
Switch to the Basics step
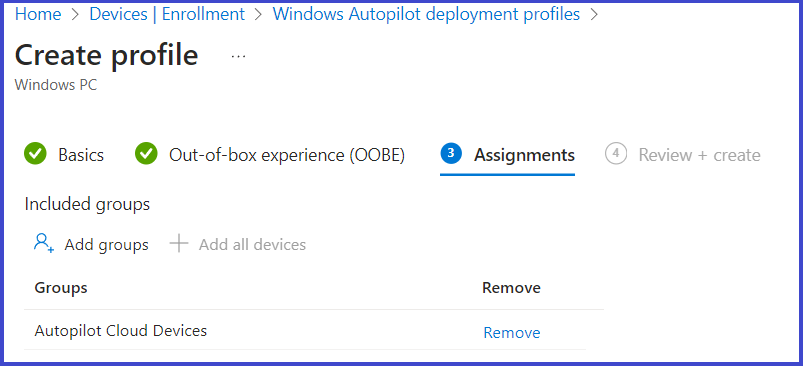(81, 155)
